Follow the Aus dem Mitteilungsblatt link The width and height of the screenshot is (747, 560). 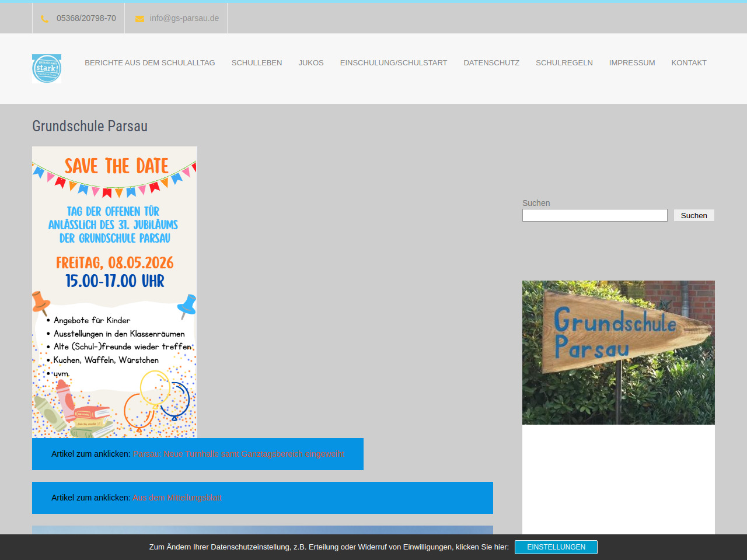point(177,498)
